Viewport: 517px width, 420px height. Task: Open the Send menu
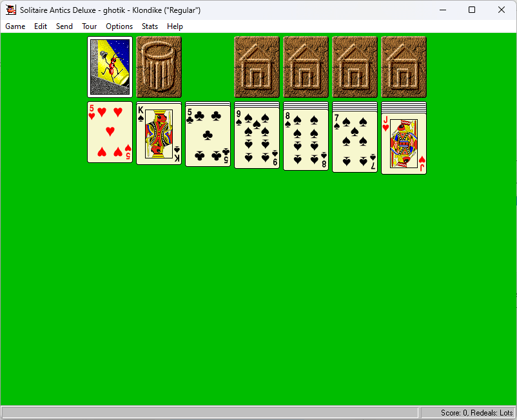pyautogui.click(x=64, y=26)
